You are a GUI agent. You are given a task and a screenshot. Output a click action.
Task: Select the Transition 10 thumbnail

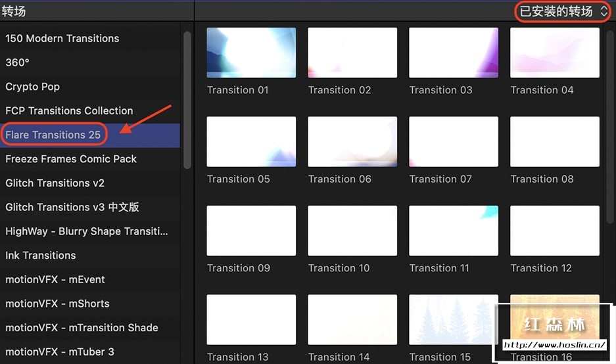tap(352, 231)
